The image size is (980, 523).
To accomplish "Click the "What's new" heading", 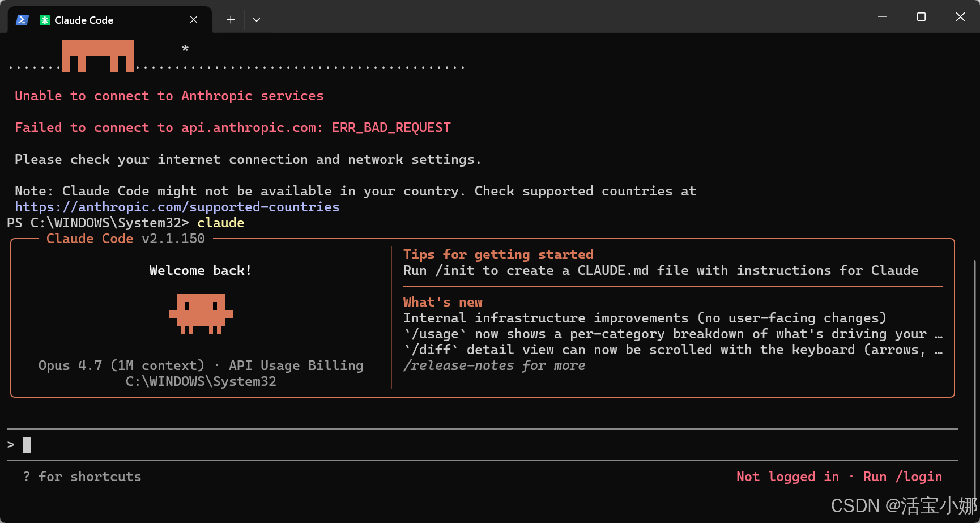I will (443, 302).
